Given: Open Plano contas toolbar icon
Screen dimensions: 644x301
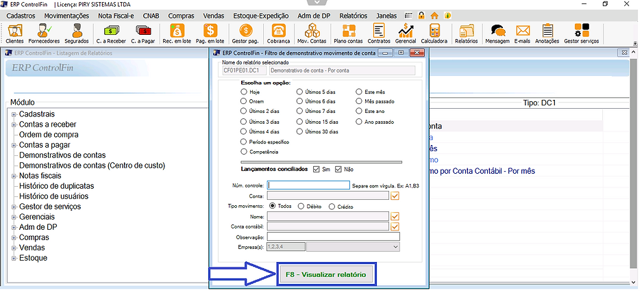Looking at the screenshot, I should click(348, 34).
